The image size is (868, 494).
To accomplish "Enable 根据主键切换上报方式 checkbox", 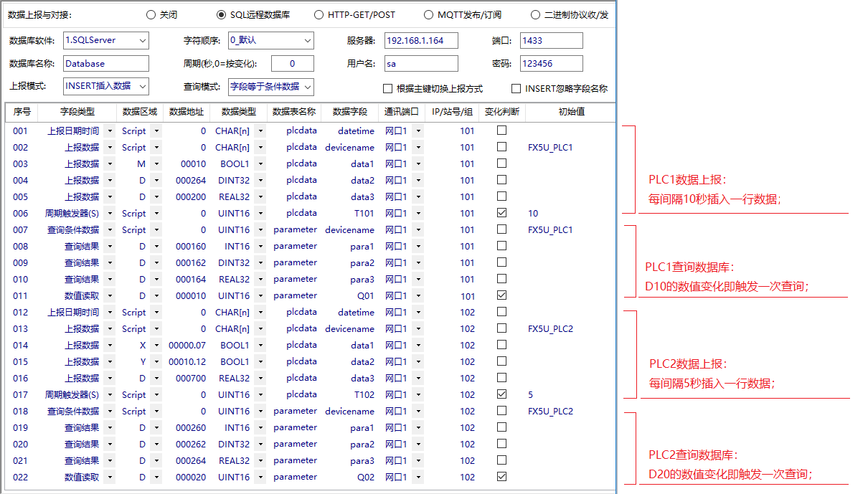I will [386, 88].
